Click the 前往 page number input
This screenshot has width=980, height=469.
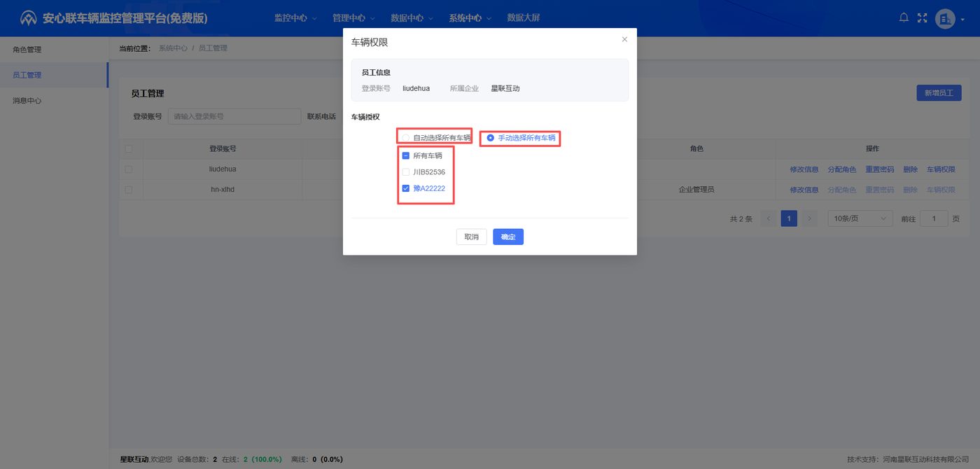tap(934, 219)
